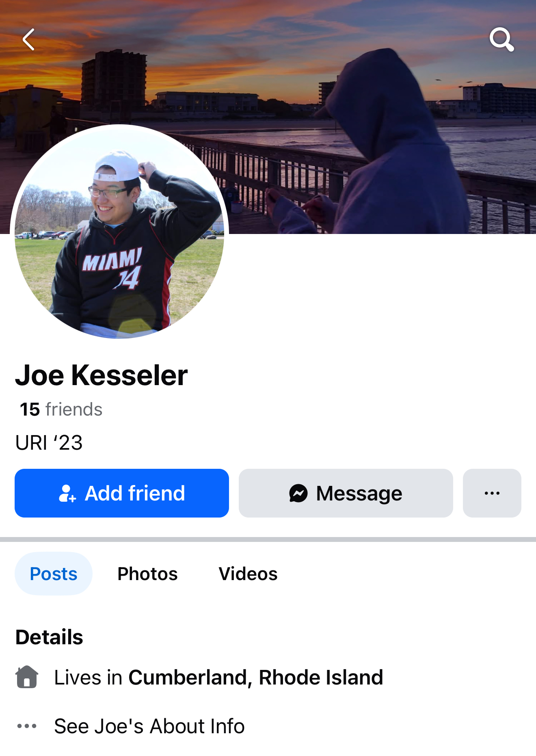Click the URI '23 bio text
The width and height of the screenshot is (536, 756).
click(x=49, y=442)
